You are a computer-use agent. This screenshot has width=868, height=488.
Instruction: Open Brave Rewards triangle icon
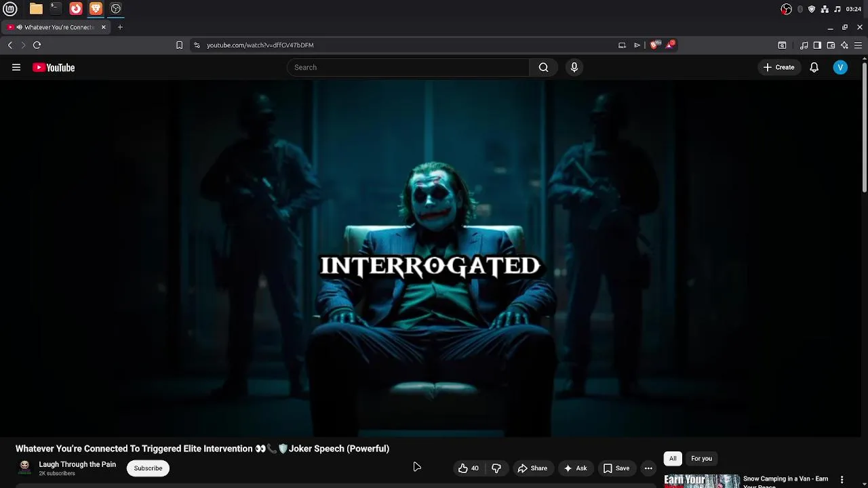pos(671,45)
